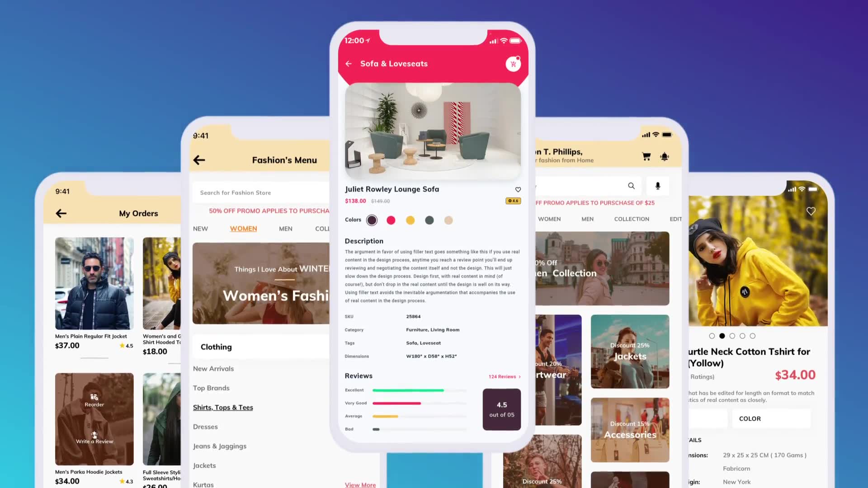Click the COLOR button on tshirt page

pyautogui.click(x=750, y=418)
